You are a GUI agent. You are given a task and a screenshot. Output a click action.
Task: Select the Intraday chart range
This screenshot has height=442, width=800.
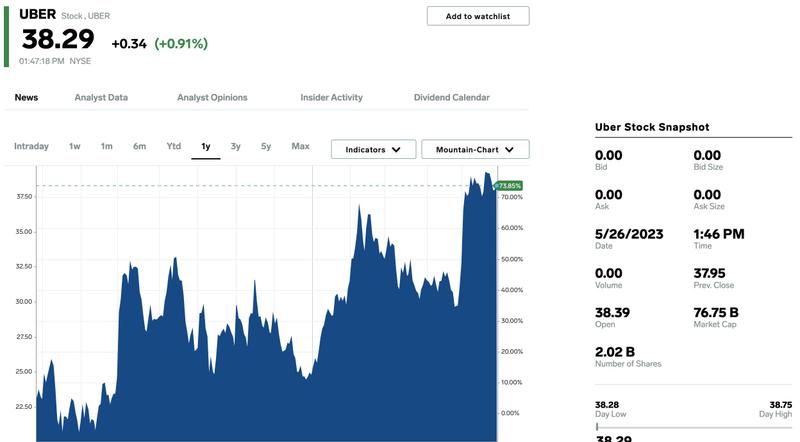pos(31,146)
